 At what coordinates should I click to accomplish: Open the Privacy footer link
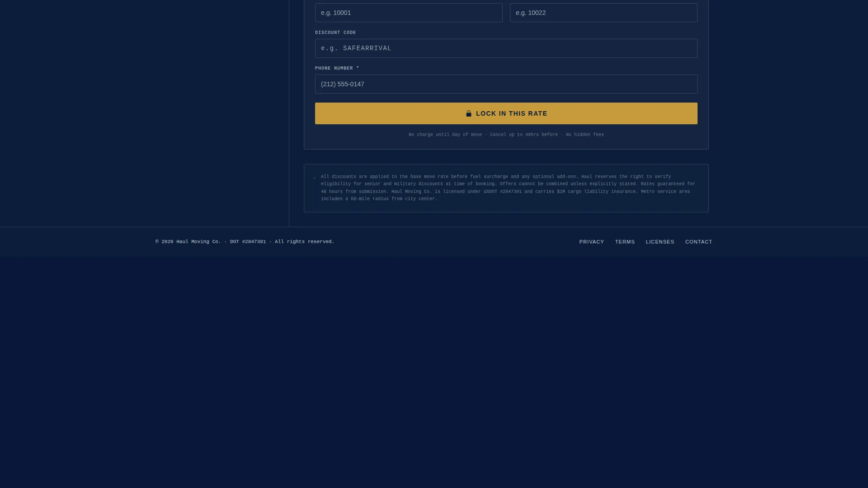(x=591, y=242)
